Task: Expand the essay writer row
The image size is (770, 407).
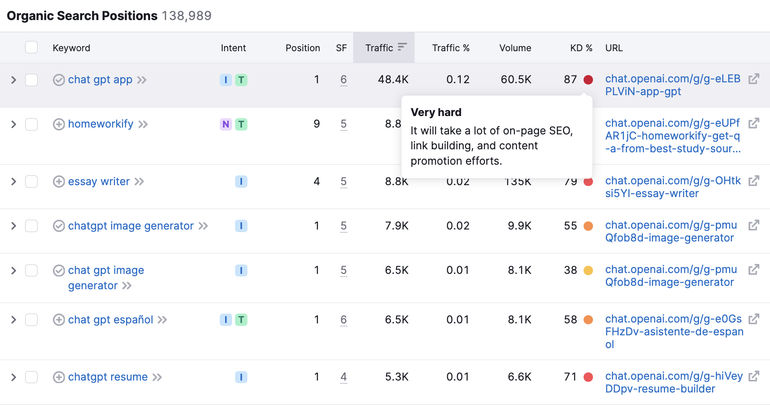Action: (x=13, y=182)
